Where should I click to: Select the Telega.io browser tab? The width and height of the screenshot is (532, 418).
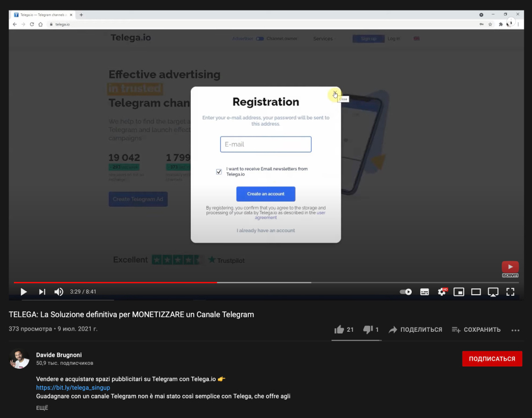point(43,15)
